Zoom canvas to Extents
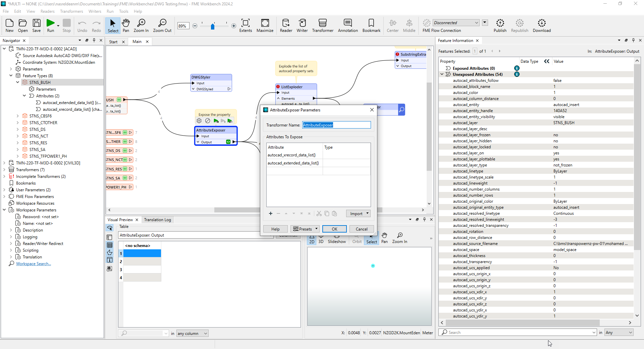This screenshot has height=349, width=644. click(246, 26)
